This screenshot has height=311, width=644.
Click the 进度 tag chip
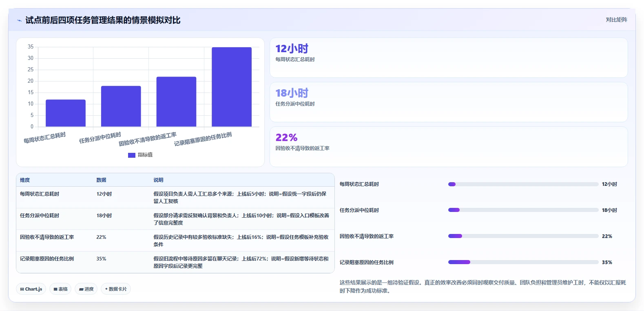pyautogui.click(x=86, y=289)
